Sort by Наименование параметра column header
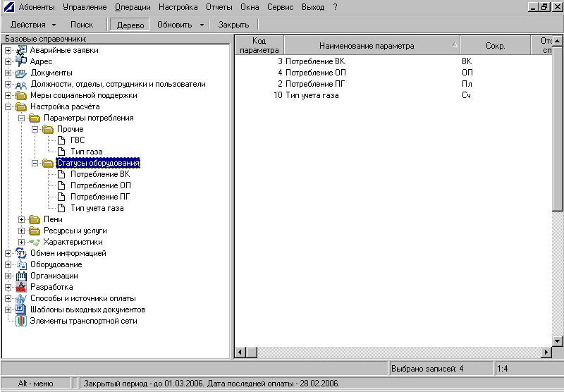564x392 pixels. tap(367, 46)
